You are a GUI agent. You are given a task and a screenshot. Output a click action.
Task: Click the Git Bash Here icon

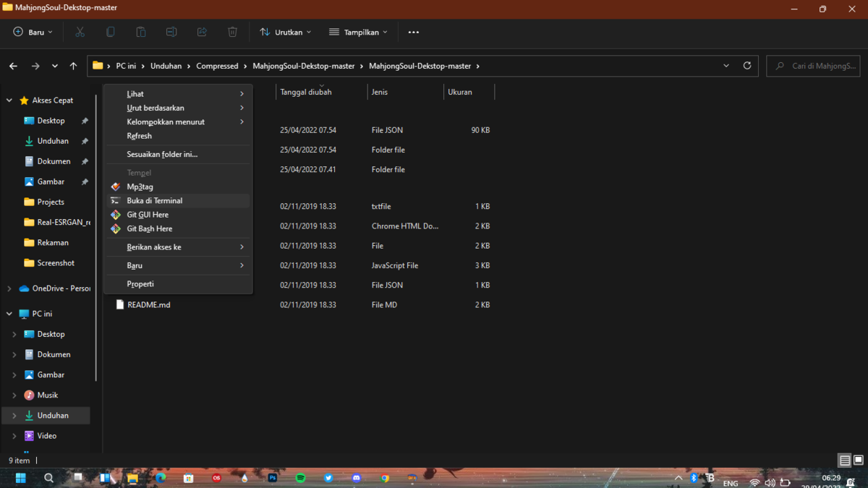point(116,228)
